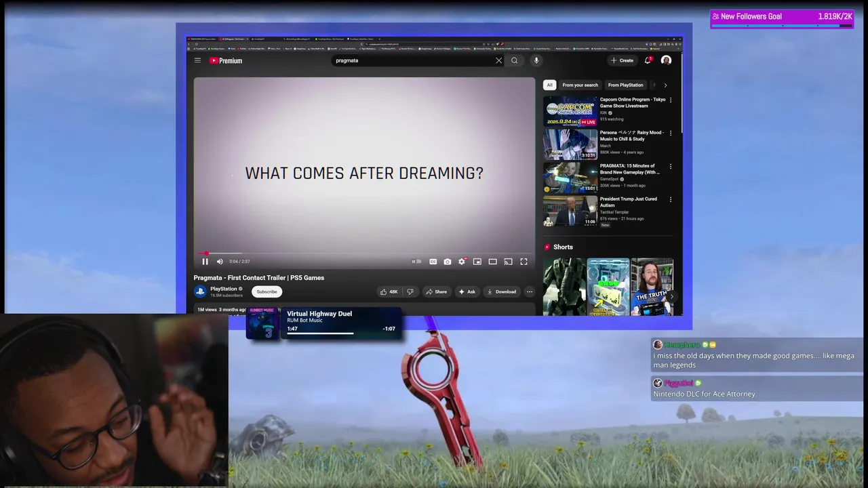Clear the pragmata search text
Viewport: 868px width, 488px height.
(x=499, y=60)
